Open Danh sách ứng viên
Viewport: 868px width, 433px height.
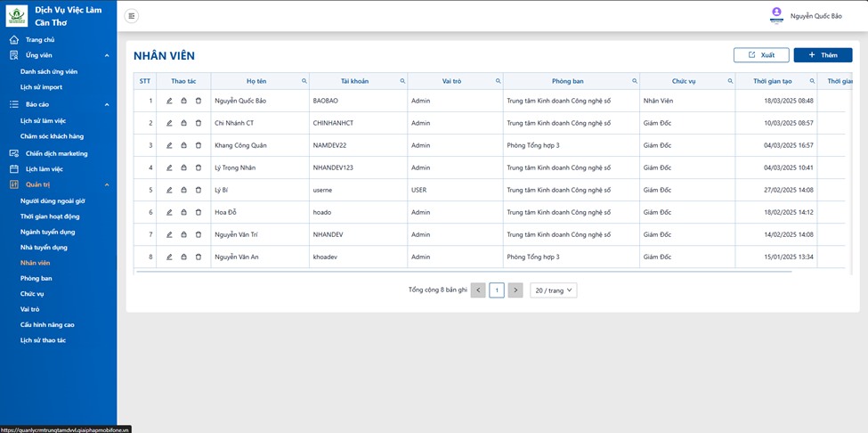point(49,71)
